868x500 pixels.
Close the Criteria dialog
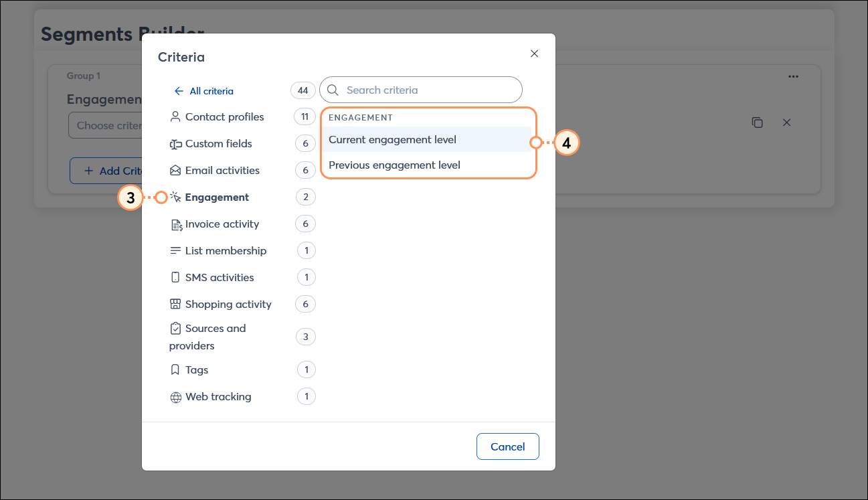tap(534, 54)
